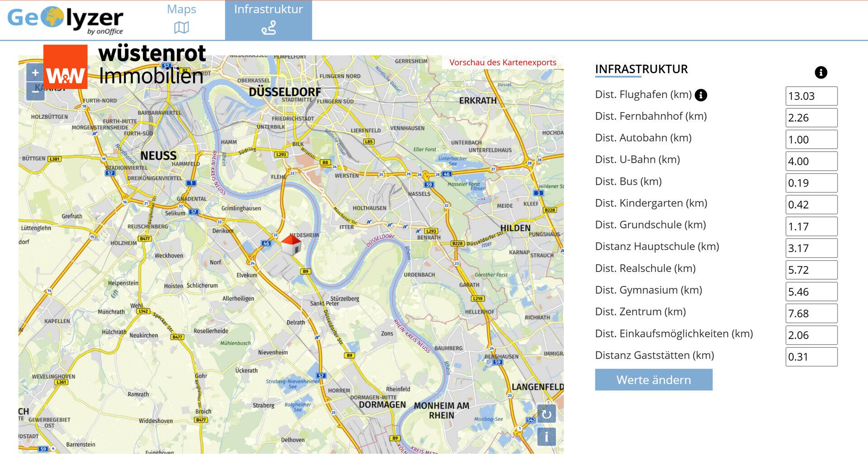Screen dimensions: 868x454
Task: Click the 'Dist. Flughafen (km)' label
Action: (x=643, y=94)
